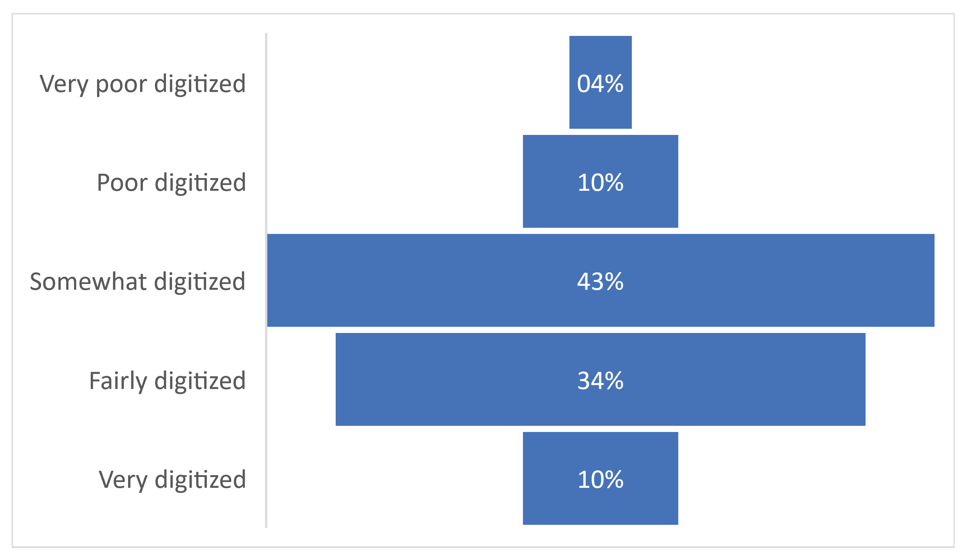Click the 34% data label
Viewport: 966px width, 560px height.
point(600,380)
